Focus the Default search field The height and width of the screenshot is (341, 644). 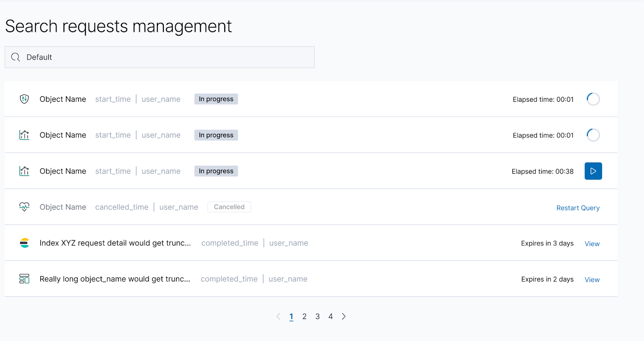[160, 57]
